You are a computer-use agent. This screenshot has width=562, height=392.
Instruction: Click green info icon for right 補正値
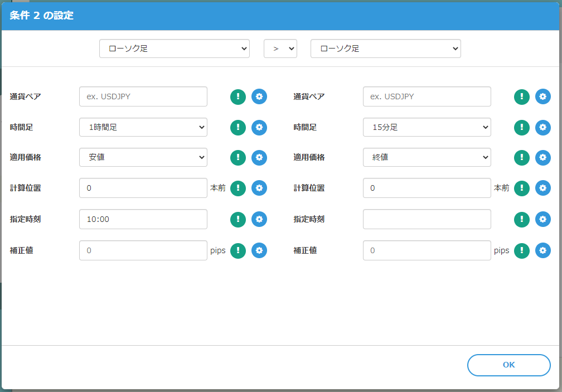522,250
